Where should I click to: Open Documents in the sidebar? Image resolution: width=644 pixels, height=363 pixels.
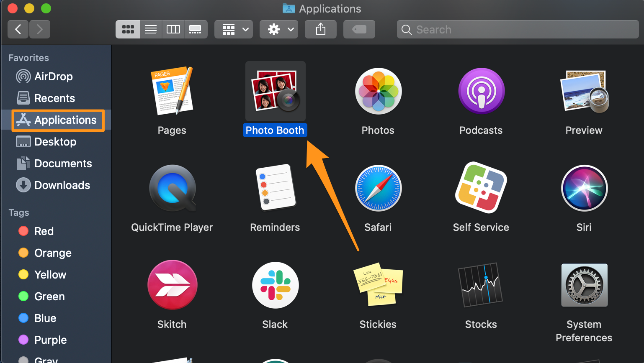click(x=56, y=164)
